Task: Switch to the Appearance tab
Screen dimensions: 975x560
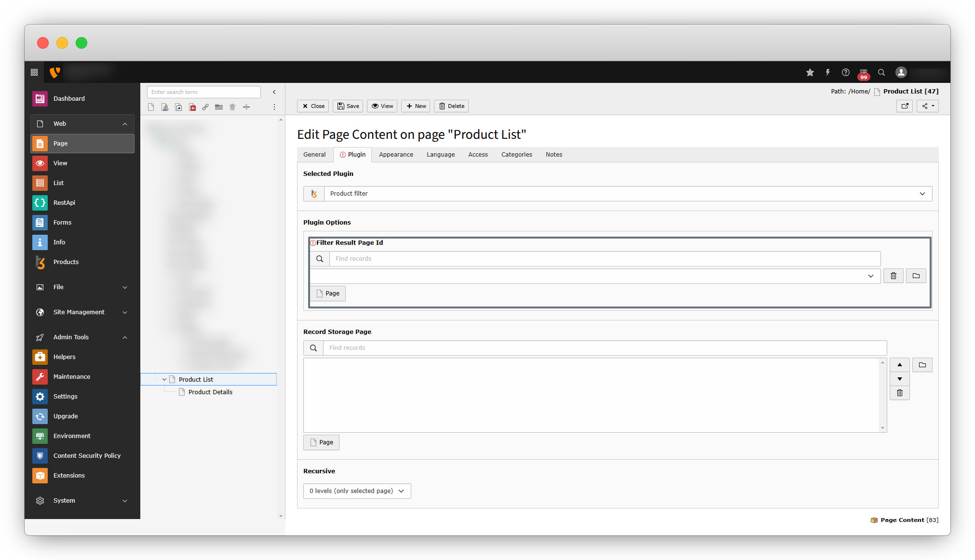Action: tap(395, 155)
